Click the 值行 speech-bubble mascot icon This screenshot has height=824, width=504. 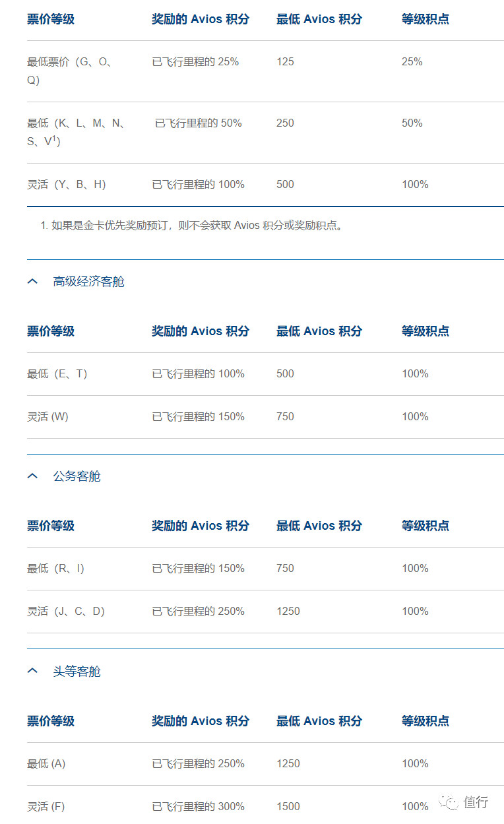click(451, 804)
